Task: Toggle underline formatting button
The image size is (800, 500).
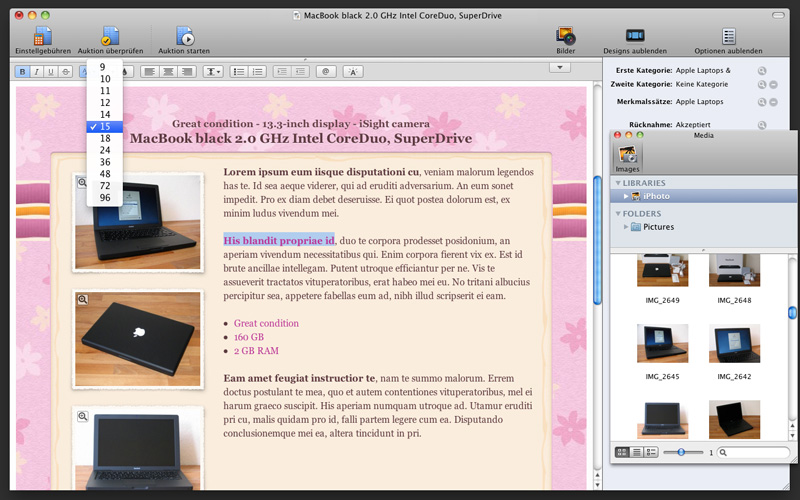Action: click(51, 72)
